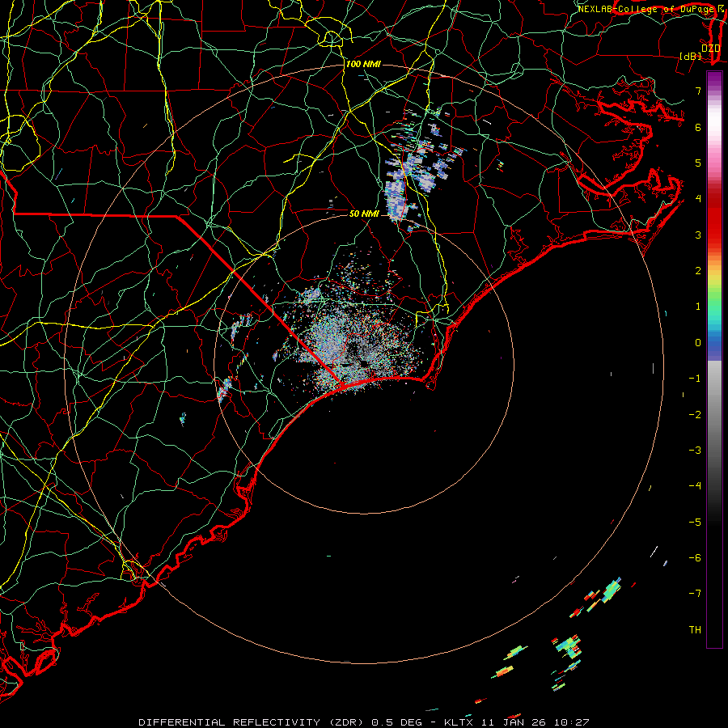
Task: Click the '-4' tick on the color scale
Action: click(x=695, y=486)
